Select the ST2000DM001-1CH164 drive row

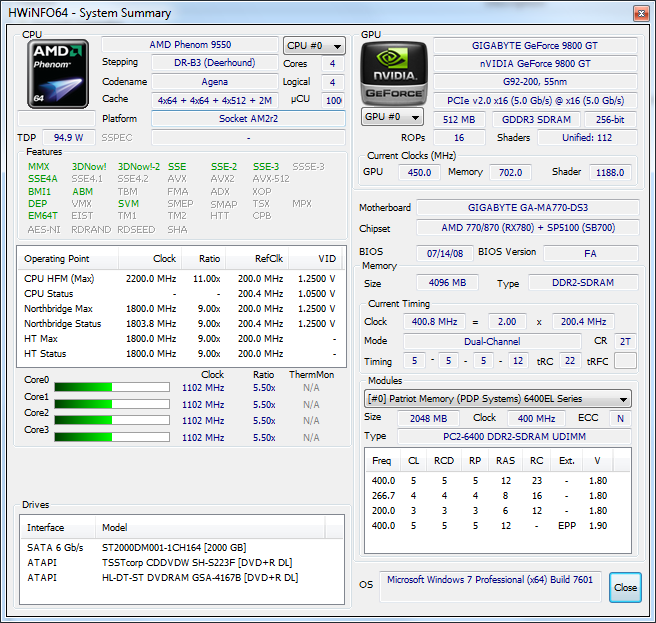tap(182, 548)
